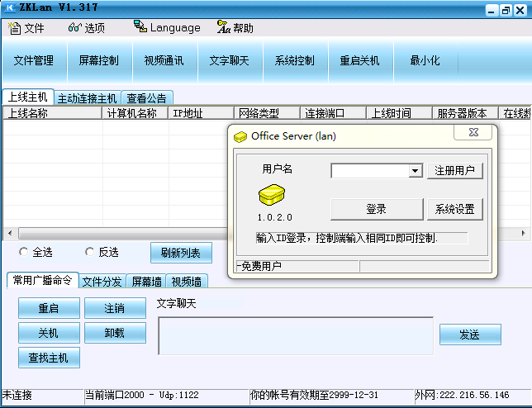This screenshot has width=532, height=408.
Task: Click the horizontal scrollbar thumb of host list
Action: pyautogui.click(x=123, y=234)
